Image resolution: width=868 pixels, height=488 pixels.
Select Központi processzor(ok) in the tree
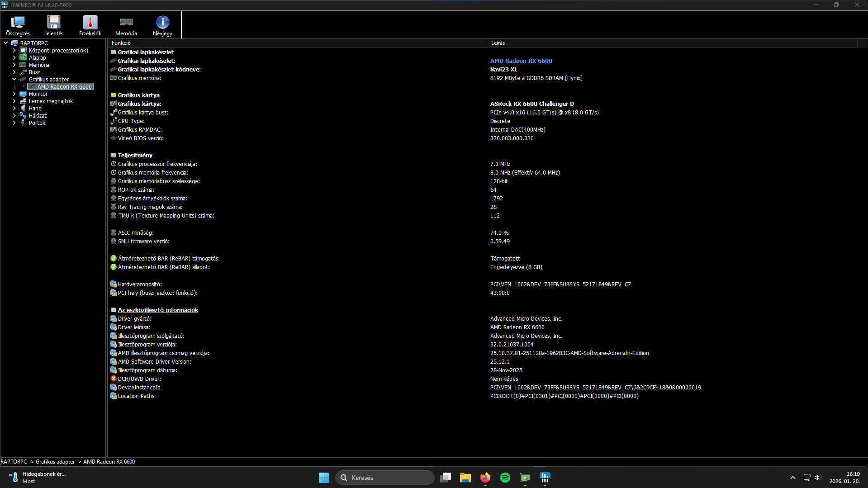pyautogui.click(x=58, y=51)
